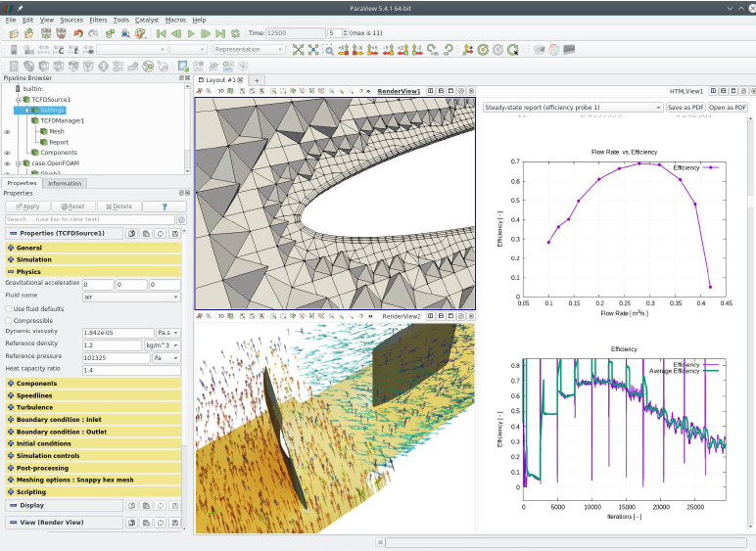756x551 pixels.
Task: Toggle the 3D interaction mode in RenderView1
Action: [x=220, y=91]
